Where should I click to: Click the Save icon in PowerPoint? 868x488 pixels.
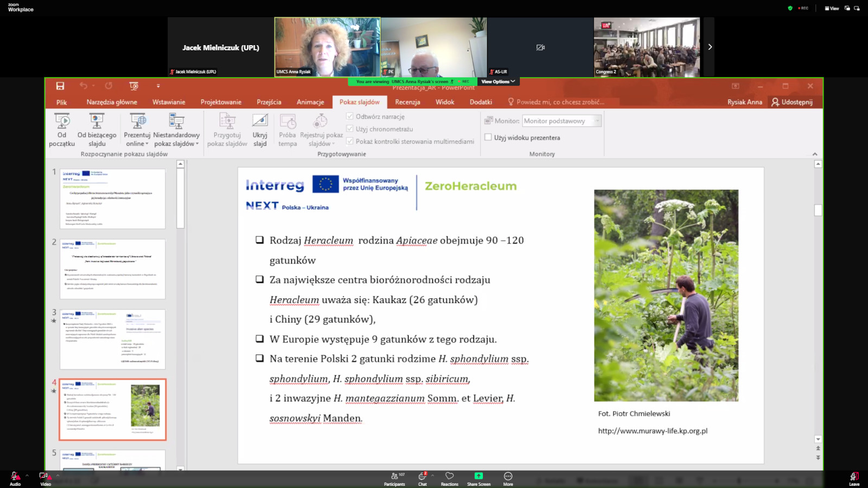[x=60, y=86]
